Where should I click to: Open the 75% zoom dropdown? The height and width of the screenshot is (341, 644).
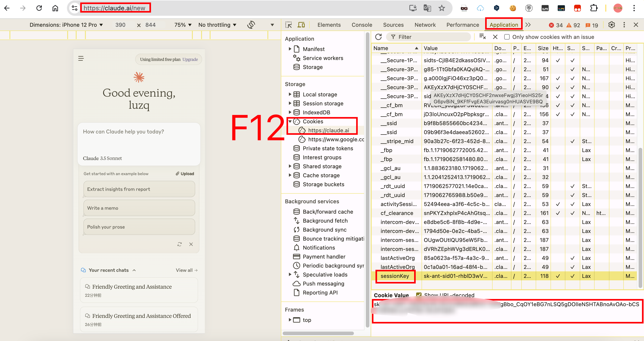(x=183, y=25)
